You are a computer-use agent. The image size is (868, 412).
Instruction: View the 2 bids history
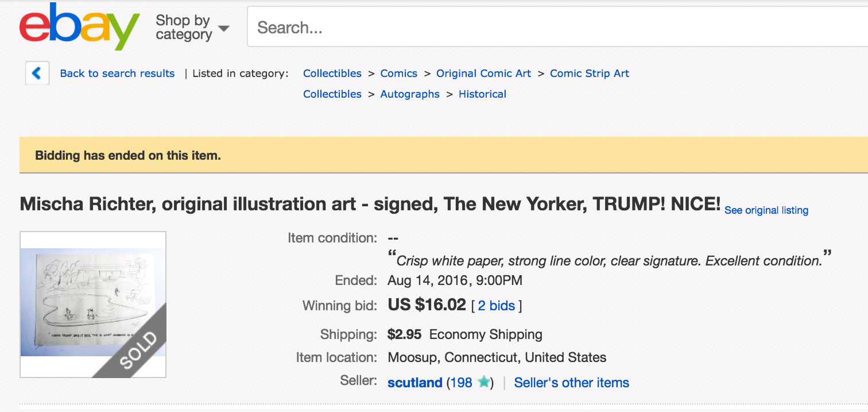[497, 306]
